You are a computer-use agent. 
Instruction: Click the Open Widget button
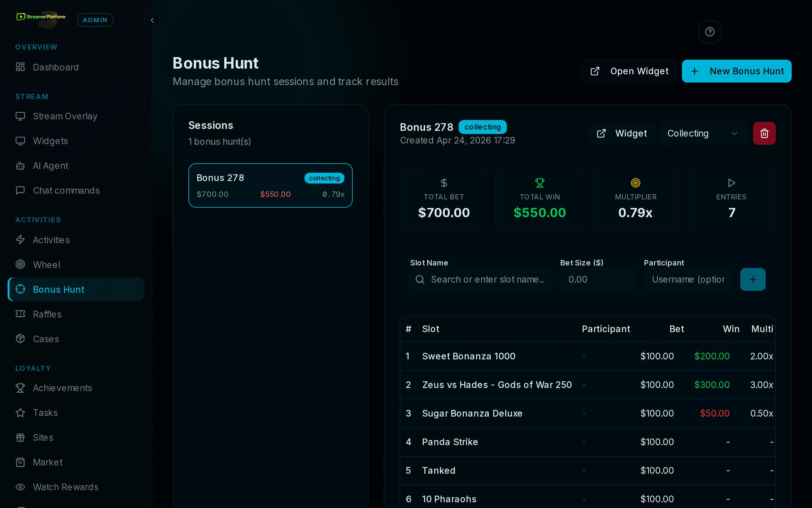pyautogui.click(x=629, y=71)
